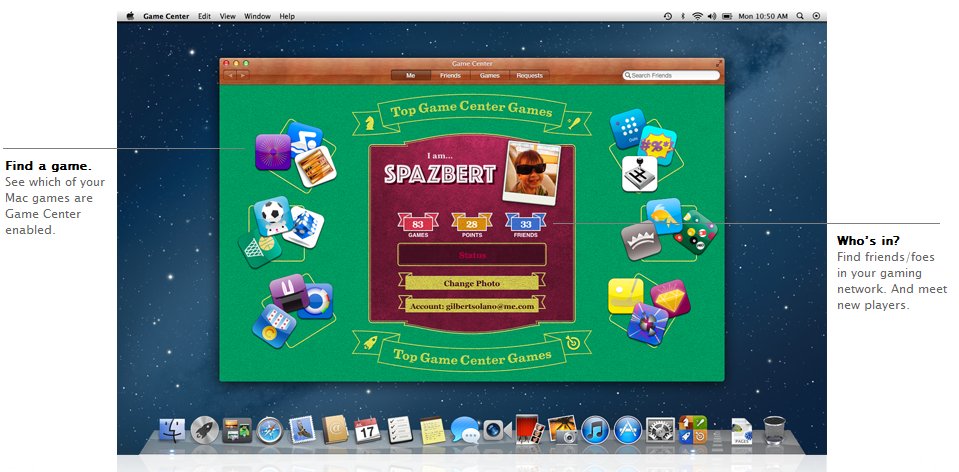Click the Game Center icon in the Dock
This screenshot has height=472, width=959.
point(693,429)
